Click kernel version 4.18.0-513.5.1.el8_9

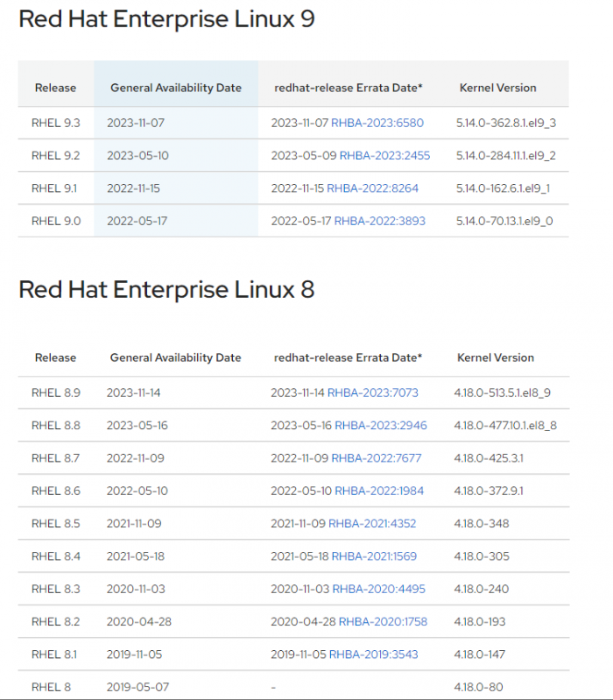503,392
